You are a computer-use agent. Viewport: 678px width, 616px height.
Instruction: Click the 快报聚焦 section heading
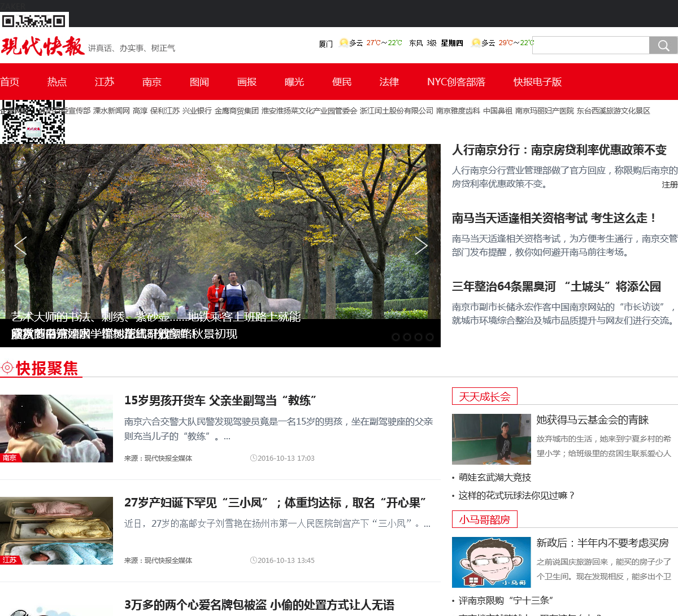47,368
